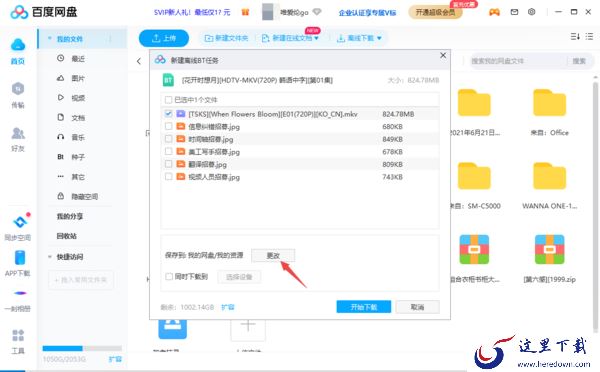Open the 好友 friends icon

(18, 133)
